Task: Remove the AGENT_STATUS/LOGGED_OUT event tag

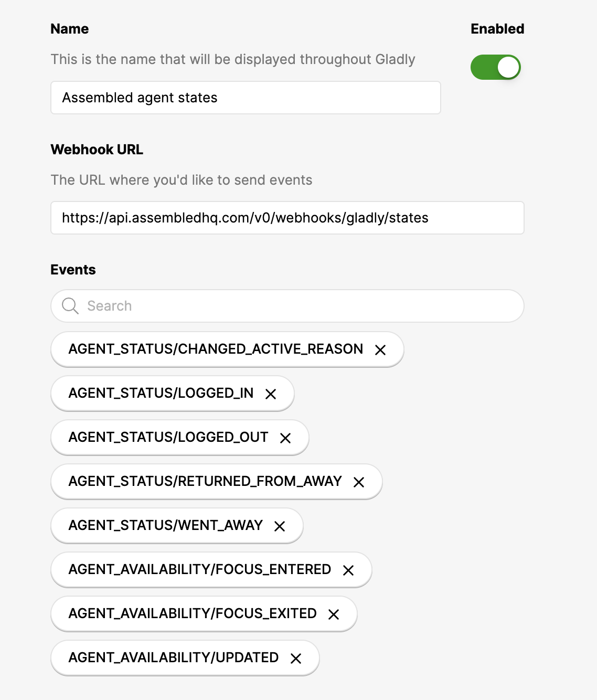Action: [285, 438]
